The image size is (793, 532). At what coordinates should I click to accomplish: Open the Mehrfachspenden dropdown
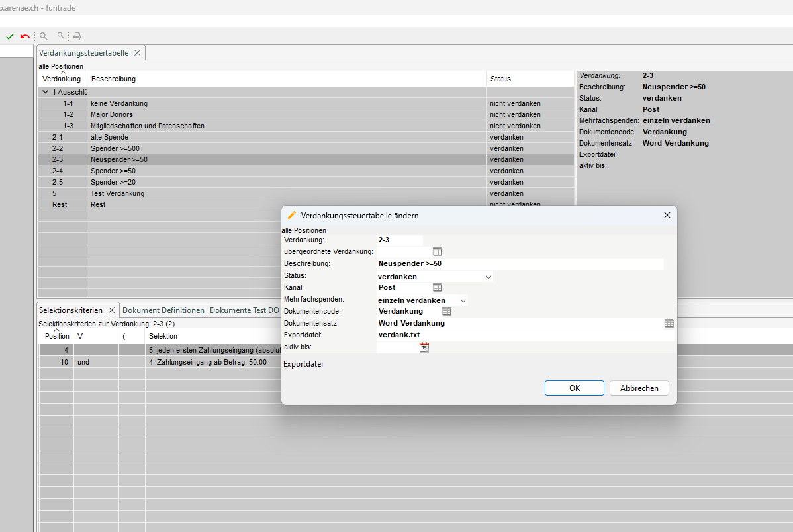(x=463, y=300)
